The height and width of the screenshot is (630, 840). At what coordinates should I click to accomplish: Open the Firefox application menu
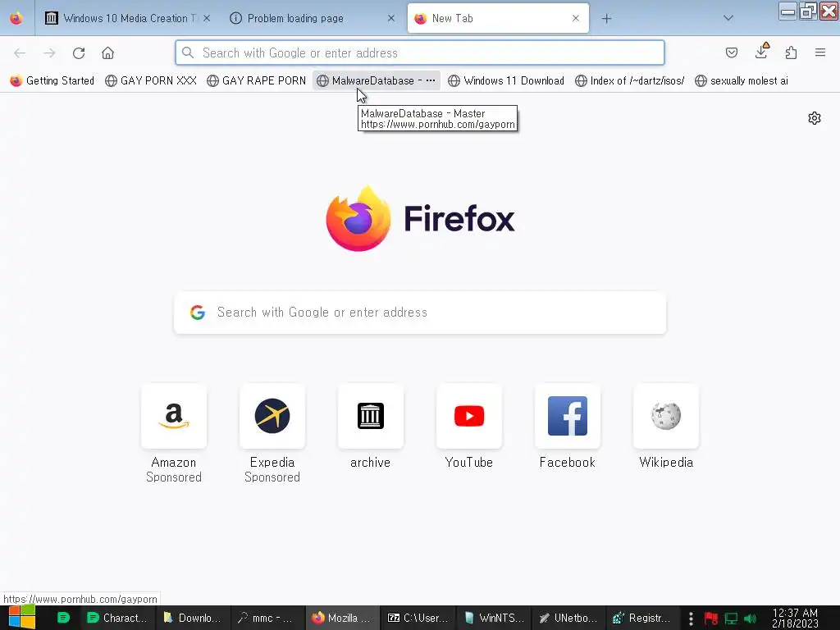tap(820, 52)
